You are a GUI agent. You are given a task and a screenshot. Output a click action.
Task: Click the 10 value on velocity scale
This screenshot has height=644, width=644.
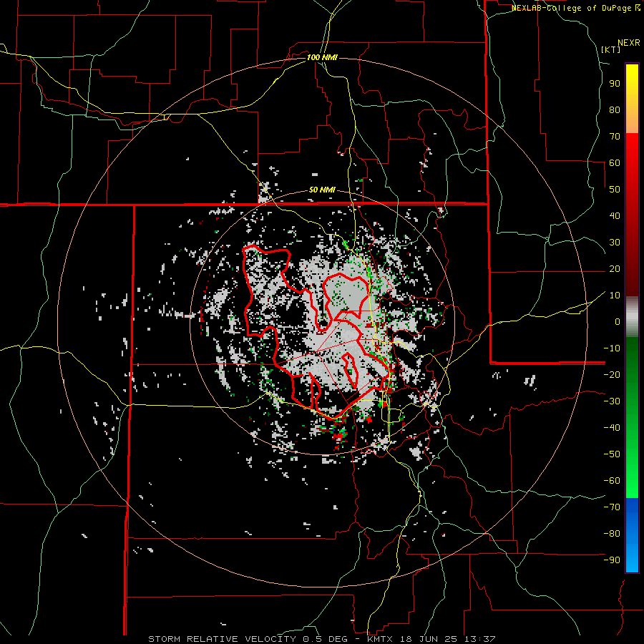pos(615,296)
